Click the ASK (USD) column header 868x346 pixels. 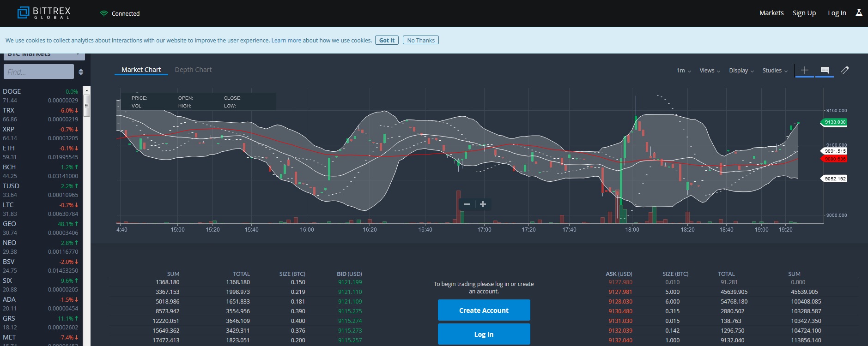[x=619, y=274]
